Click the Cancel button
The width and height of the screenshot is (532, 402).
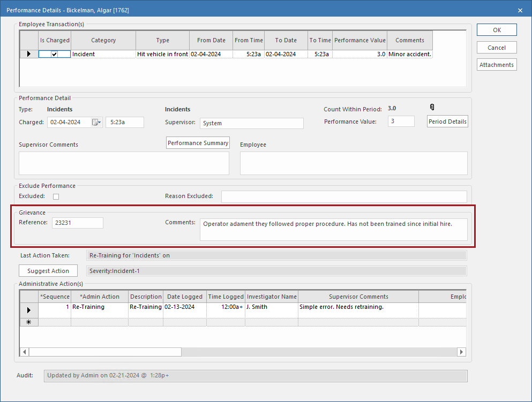(x=496, y=47)
